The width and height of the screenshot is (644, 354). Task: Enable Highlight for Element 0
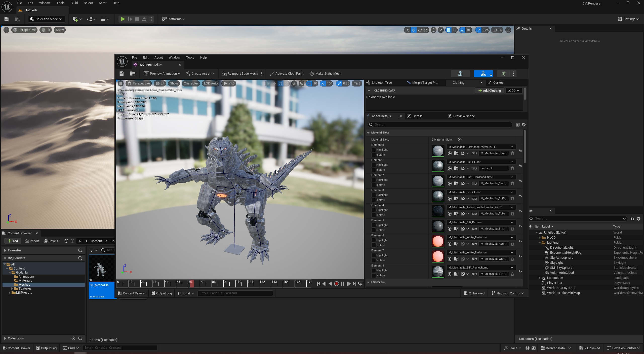(374, 150)
